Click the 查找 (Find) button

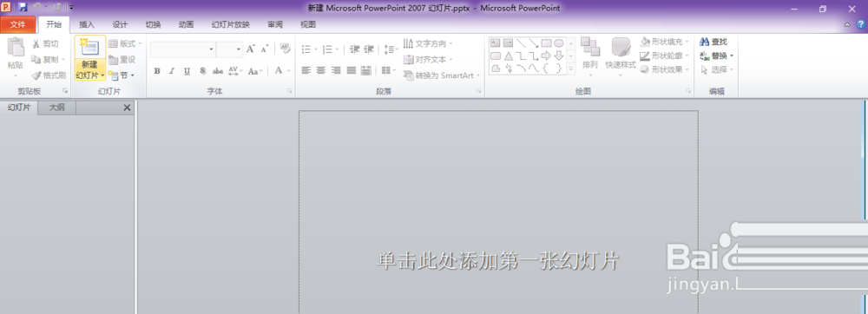click(x=713, y=42)
